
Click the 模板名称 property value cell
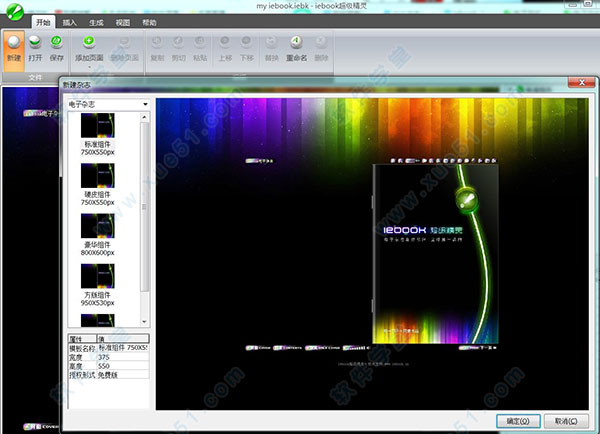point(123,348)
